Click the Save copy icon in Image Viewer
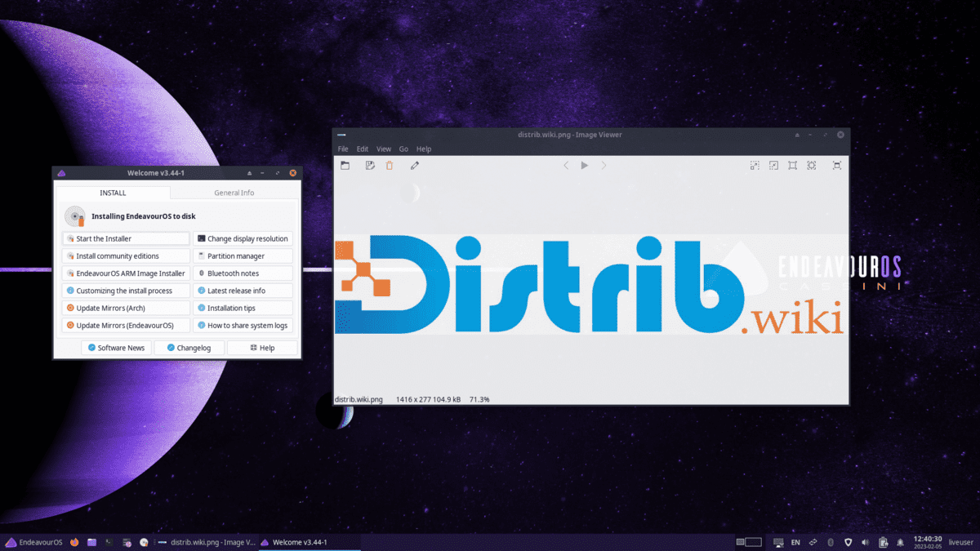Image resolution: width=980 pixels, height=551 pixels. (370, 166)
